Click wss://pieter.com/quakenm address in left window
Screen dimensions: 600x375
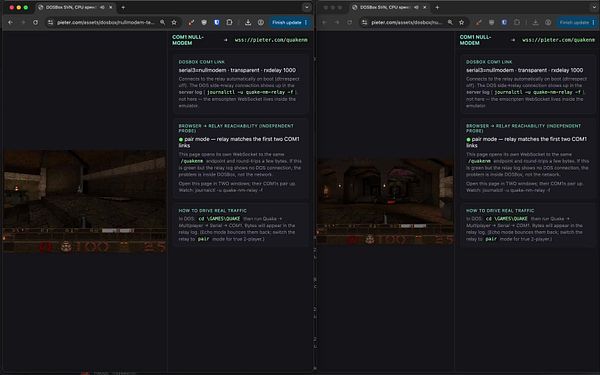click(271, 40)
